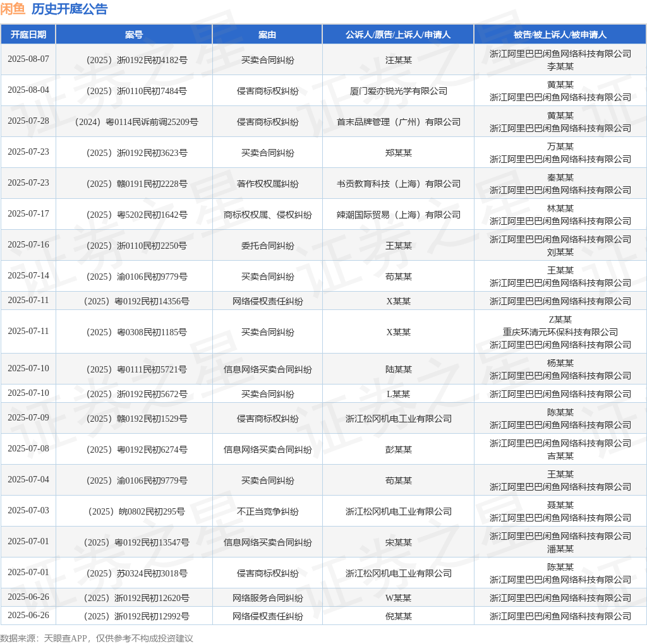Select the 历史开庭公告 title text
The height and width of the screenshot is (644, 647).
click(70, 9)
